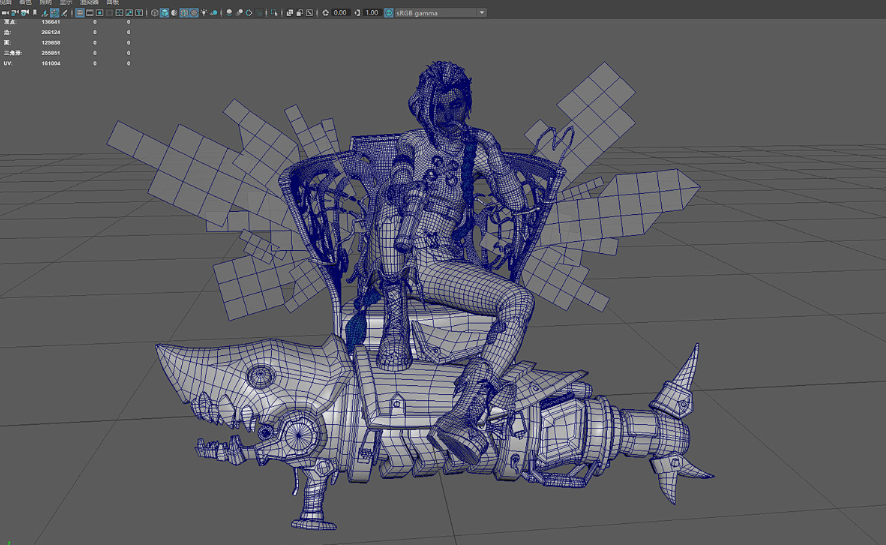Image resolution: width=886 pixels, height=545 pixels.
Task: Click the Exposure reset icon
Action: pyautogui.click(x=325, y=12)
